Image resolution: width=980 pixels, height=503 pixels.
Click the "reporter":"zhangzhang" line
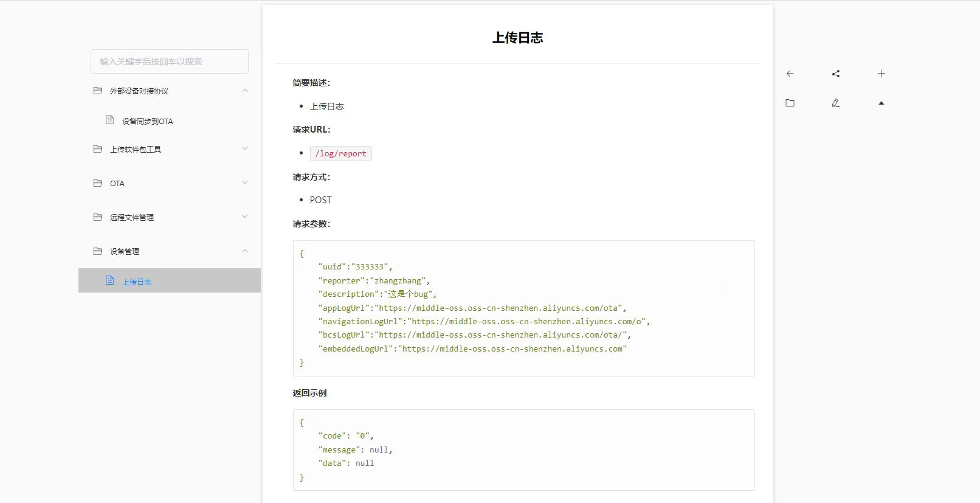pyautogui.click(x=374, y=281)
